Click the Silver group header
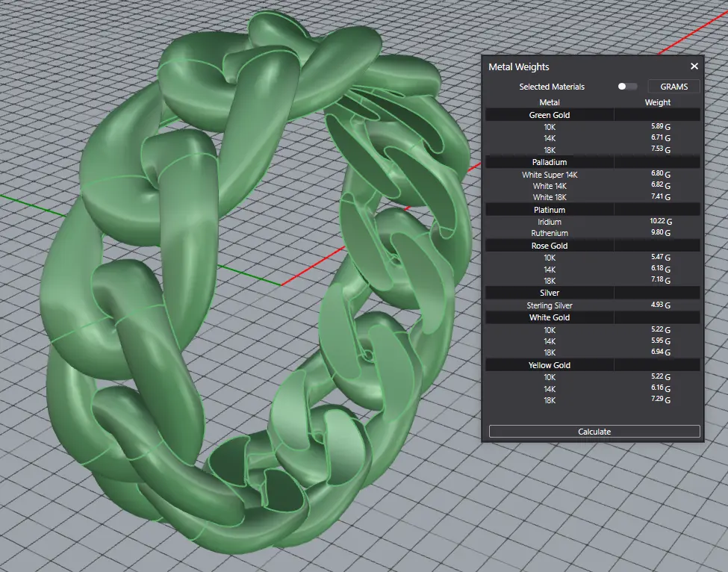 [x=550, y=293]
